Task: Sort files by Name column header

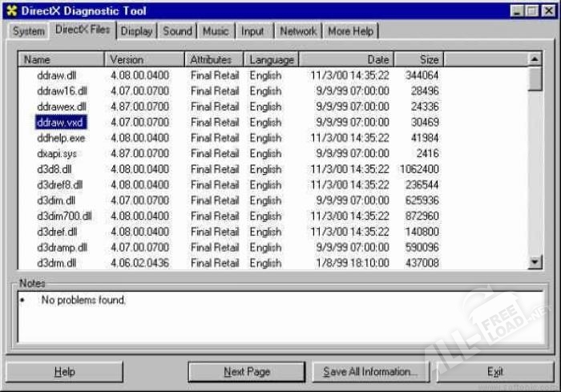Action: coord(61,59)
